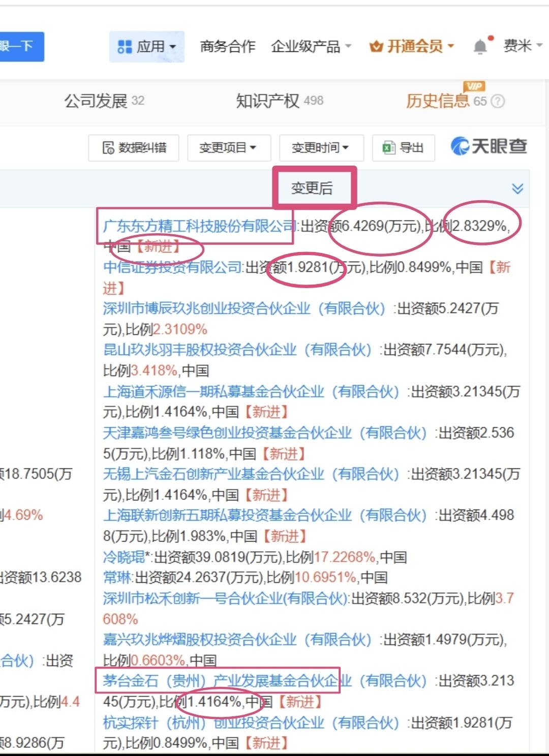Image resolution: width=549 pixels, height=756 pixels.
Task: Click the help question mark near 历史信息
Action: (x=498, y=101)
